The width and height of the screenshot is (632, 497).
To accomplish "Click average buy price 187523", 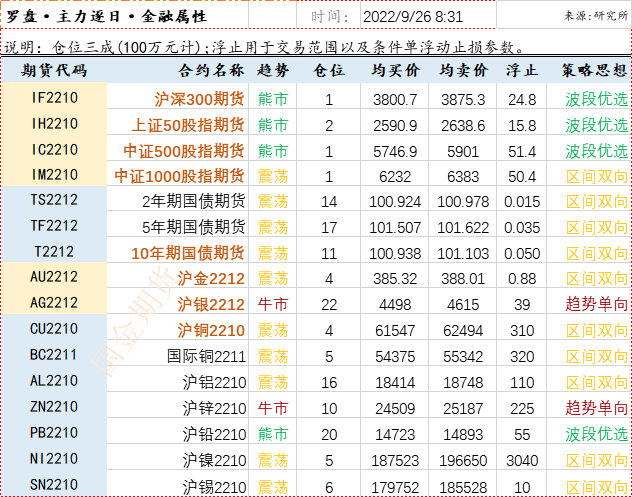I will tap(395, 461).
